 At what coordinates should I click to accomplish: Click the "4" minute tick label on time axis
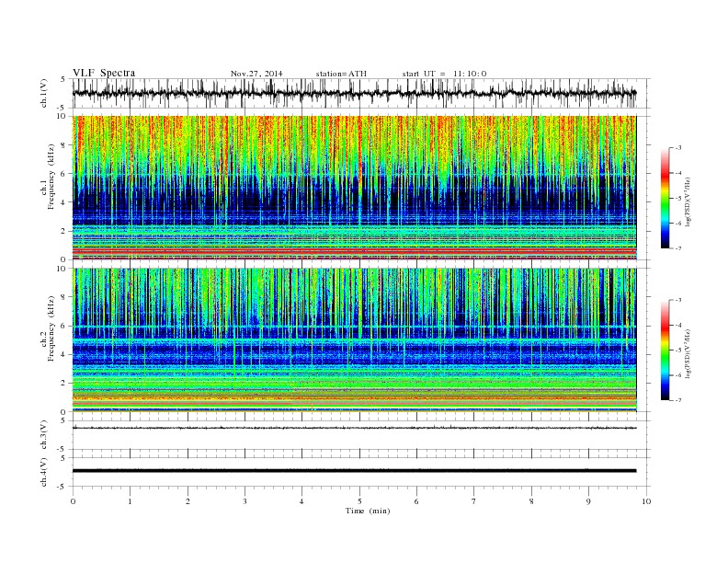point(301,501)
